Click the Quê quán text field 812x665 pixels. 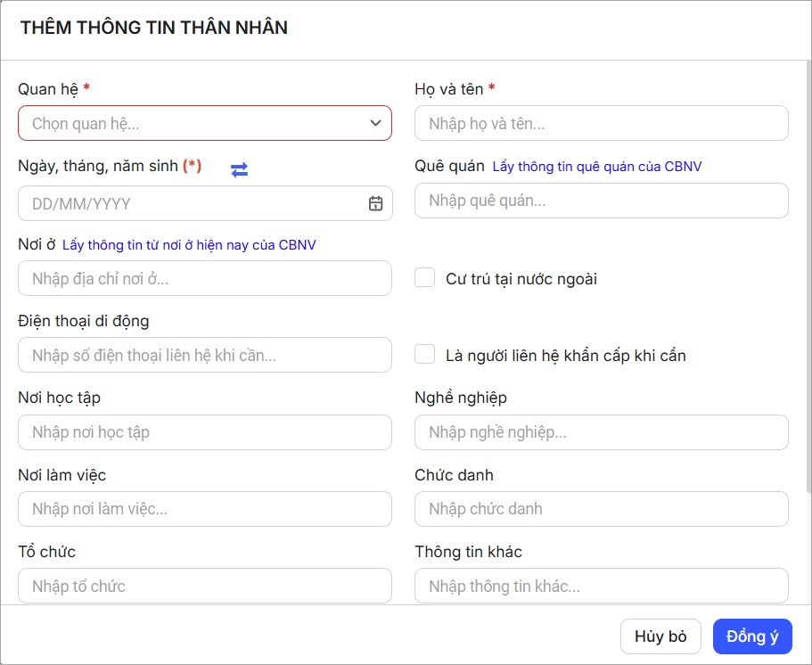[601, 201]
